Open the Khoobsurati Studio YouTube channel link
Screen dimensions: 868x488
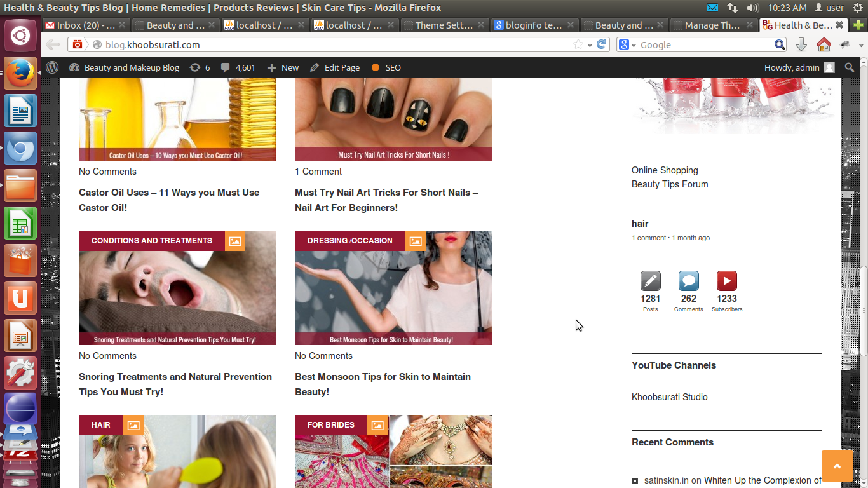[x=670, y=397]
